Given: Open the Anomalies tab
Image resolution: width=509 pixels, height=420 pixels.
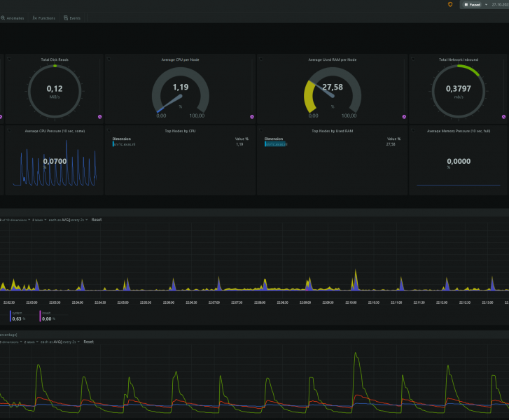Looking at the screenshot, I should [x=13, y=18].
